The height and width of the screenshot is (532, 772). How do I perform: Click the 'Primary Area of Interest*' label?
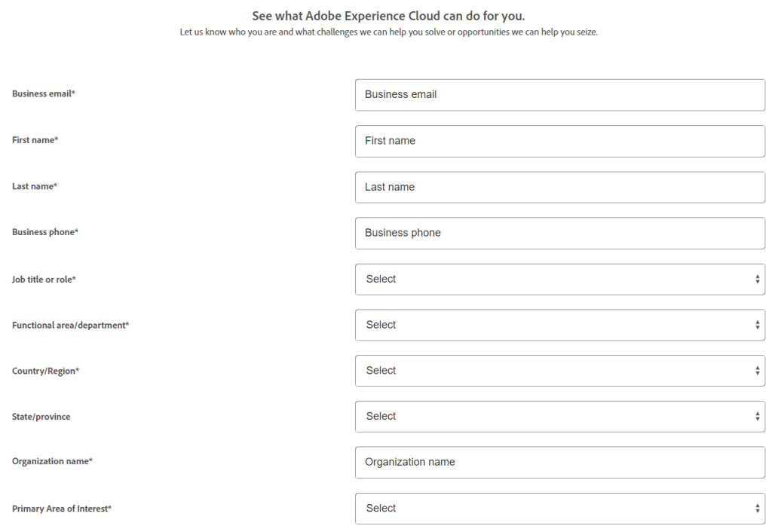[x=62, y=509]
